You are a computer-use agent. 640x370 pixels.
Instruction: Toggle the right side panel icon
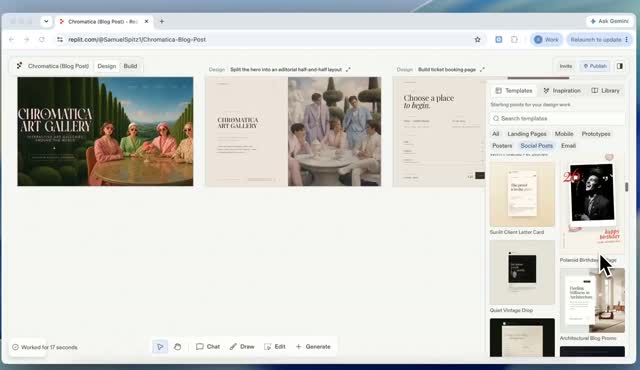point(620,66)
